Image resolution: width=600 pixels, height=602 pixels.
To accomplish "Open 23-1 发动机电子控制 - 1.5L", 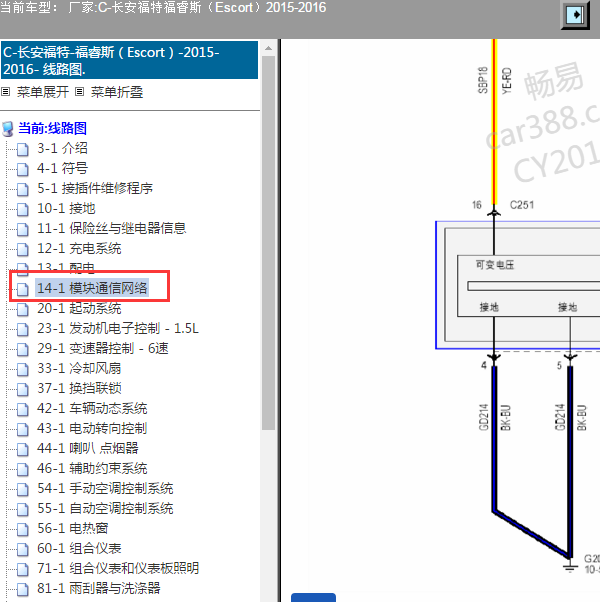I will [x=118, y=328].
